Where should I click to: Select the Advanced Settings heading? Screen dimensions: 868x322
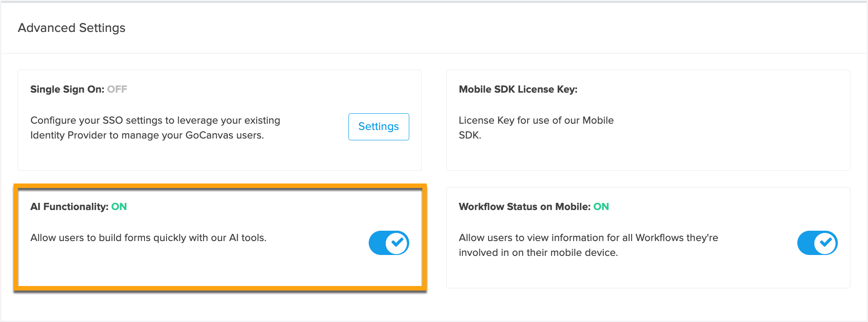[x=71, y=27]
